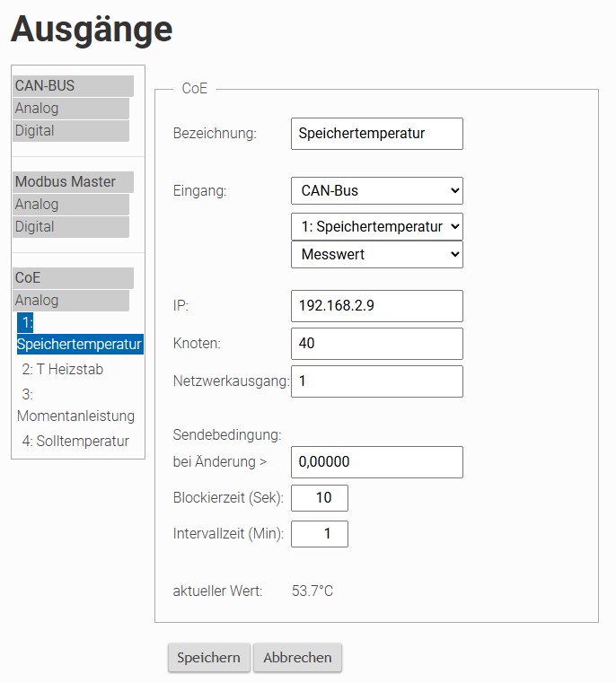Viewport: 616px width, 683px height.
Task: Click the Speichern button
Action: (209, 658)
